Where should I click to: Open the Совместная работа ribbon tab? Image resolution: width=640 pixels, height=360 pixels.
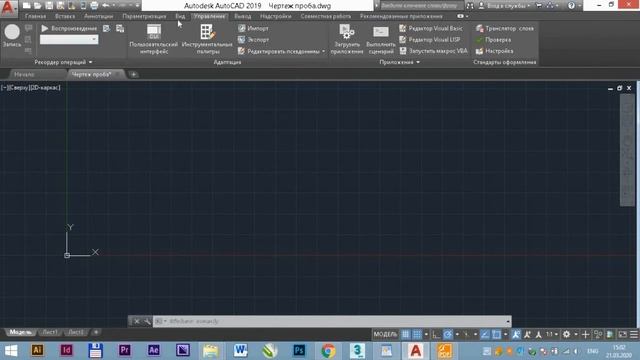[326, 16]
